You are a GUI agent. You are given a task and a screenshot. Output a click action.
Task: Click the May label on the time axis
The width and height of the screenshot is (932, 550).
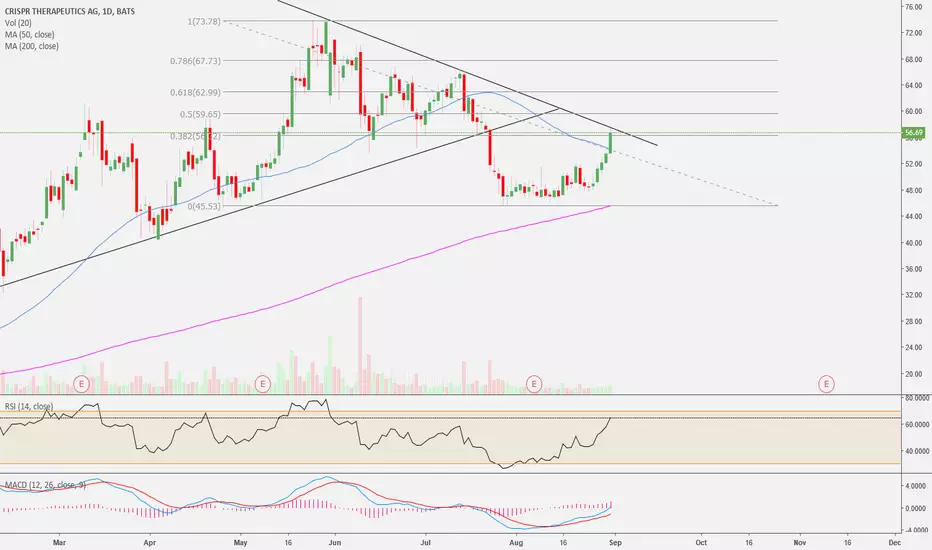click(x=240, y=542)
